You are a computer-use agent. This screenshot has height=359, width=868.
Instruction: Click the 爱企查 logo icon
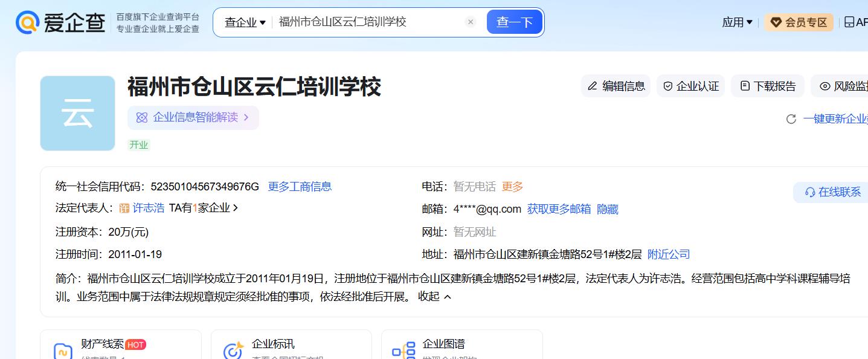click(27, 22)
